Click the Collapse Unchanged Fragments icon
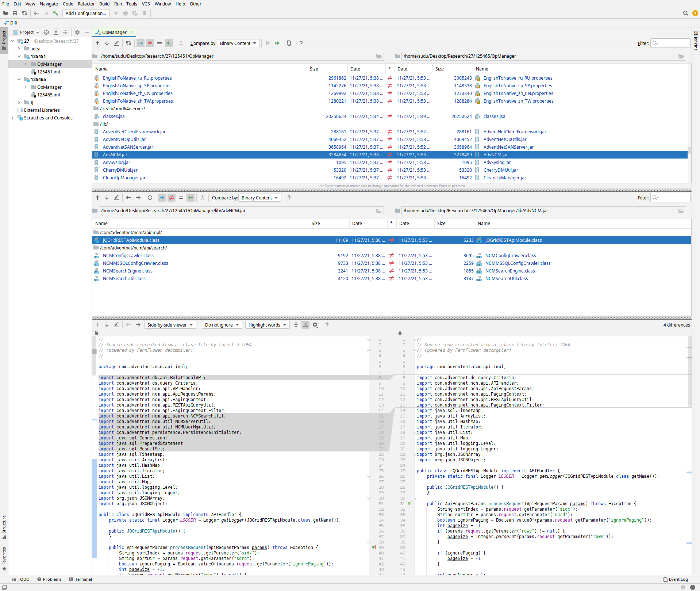 (296, 325)
